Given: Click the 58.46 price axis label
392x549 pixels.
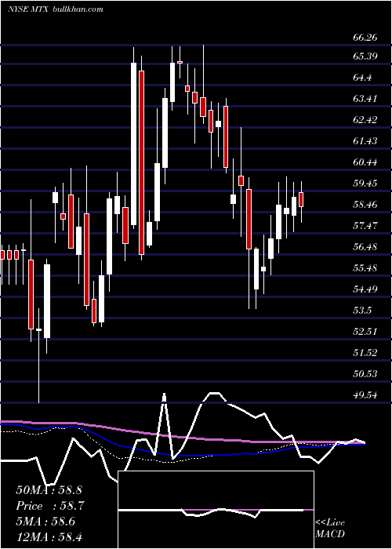Looking at the screenshot, I should click(365, 205).
